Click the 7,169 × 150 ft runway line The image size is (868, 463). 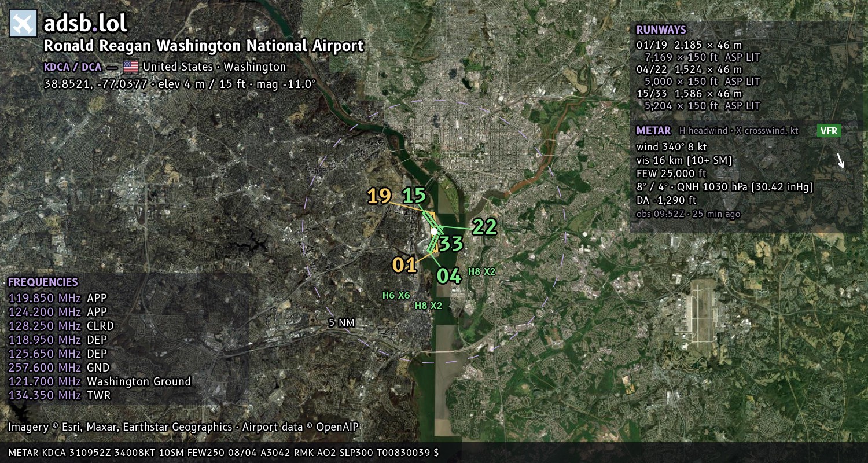pos(702,57)
